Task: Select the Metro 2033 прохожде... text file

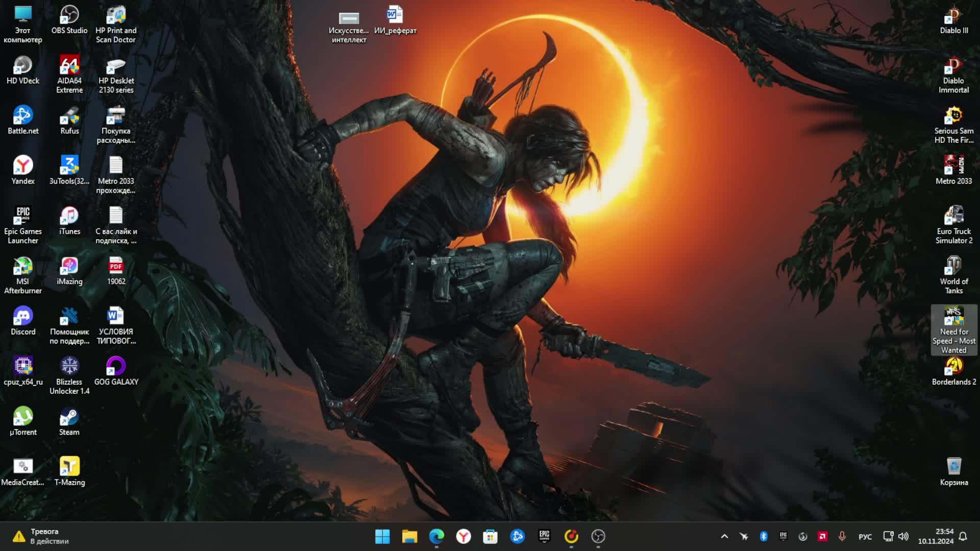Action: tap(116, 175)
